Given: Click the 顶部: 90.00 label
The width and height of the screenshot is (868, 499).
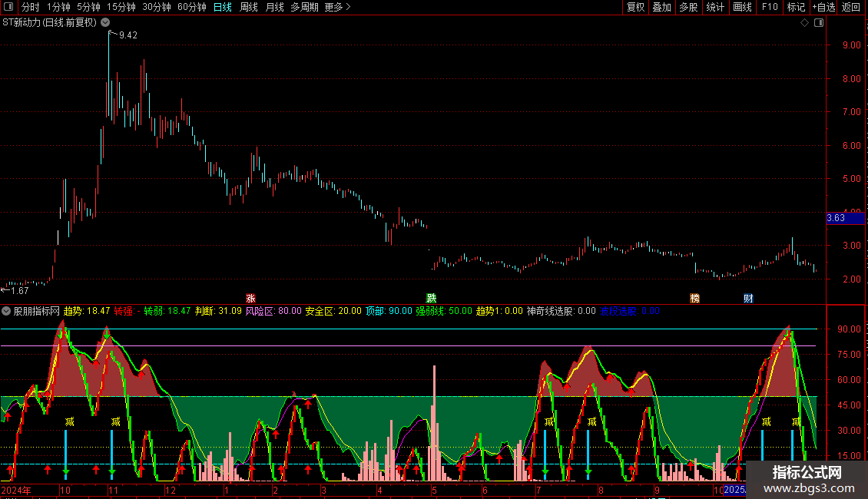Looking at the screenshot, I should (389, 311).
